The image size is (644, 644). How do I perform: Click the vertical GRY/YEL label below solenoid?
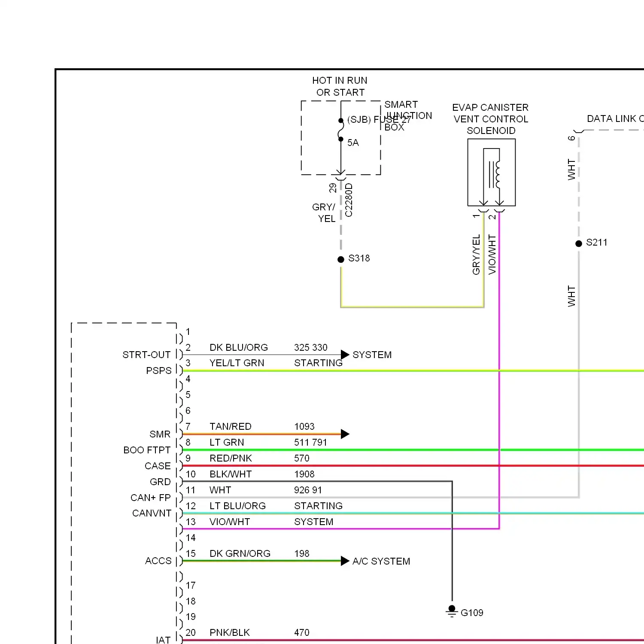tap(476, 255)
